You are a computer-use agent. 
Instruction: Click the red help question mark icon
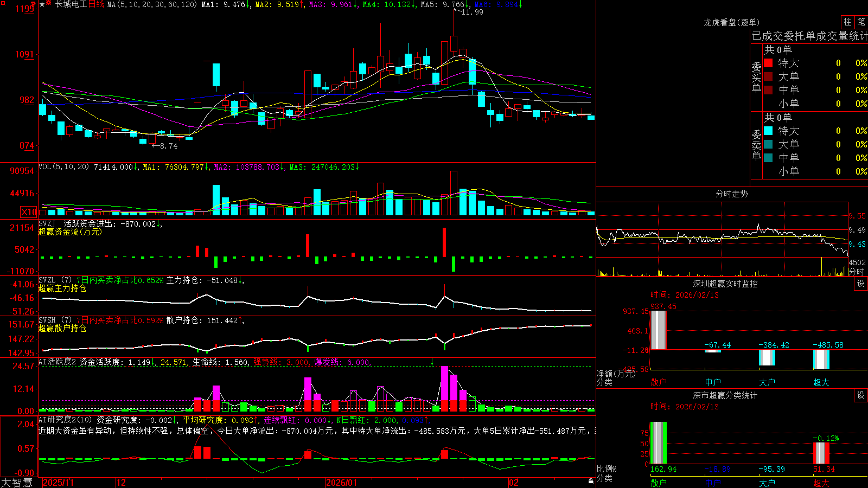tap(33, 4)
